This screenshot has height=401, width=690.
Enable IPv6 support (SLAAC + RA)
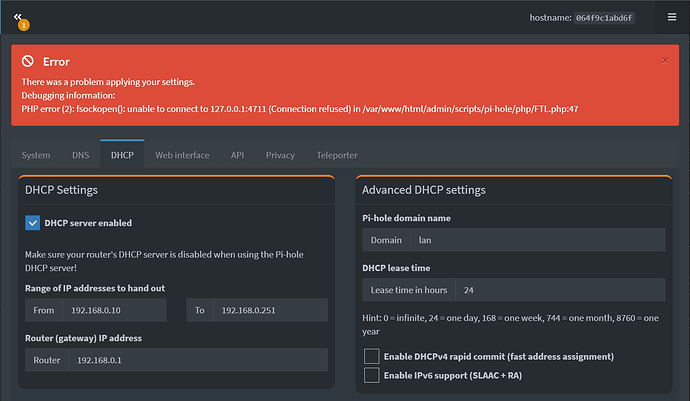coord(371,375)
